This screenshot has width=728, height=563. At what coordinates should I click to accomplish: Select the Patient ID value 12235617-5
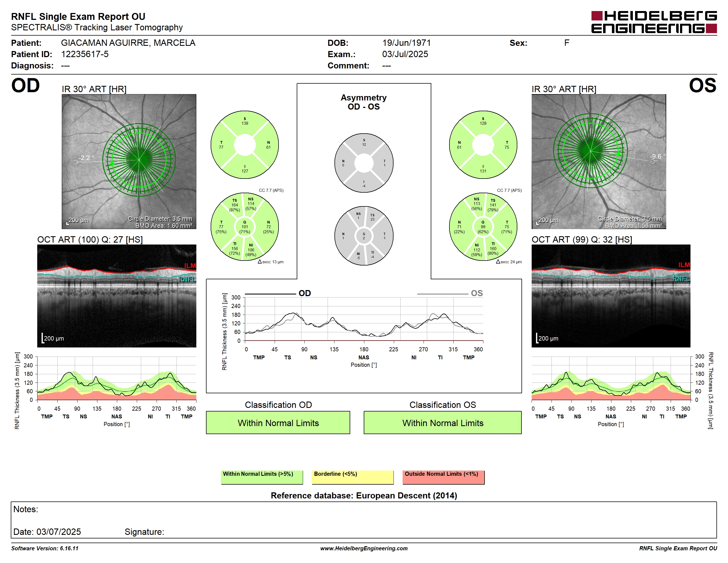click(x=85, y=54)
